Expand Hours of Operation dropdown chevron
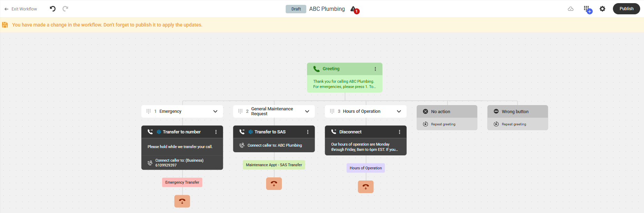This screenshot has width=644, height=213. coord(399,111)
